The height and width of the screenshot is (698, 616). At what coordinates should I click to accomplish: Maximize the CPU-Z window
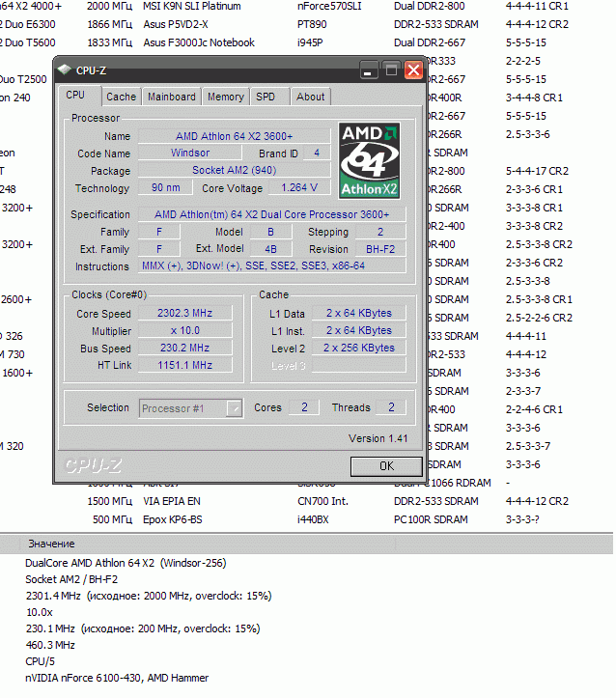tap(391, 70)
